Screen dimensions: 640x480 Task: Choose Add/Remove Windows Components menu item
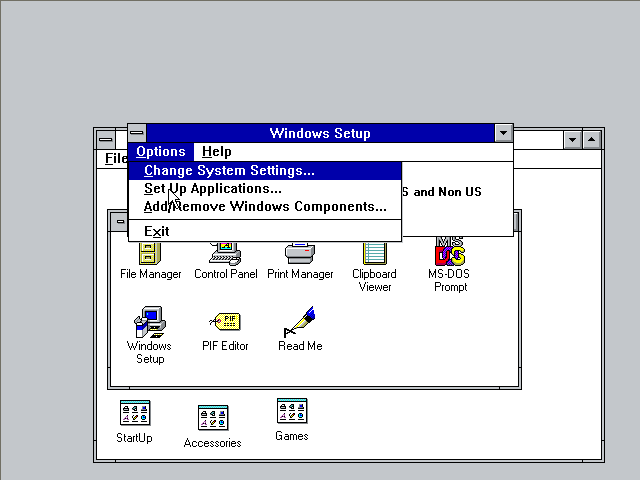(x=265, y=207)
